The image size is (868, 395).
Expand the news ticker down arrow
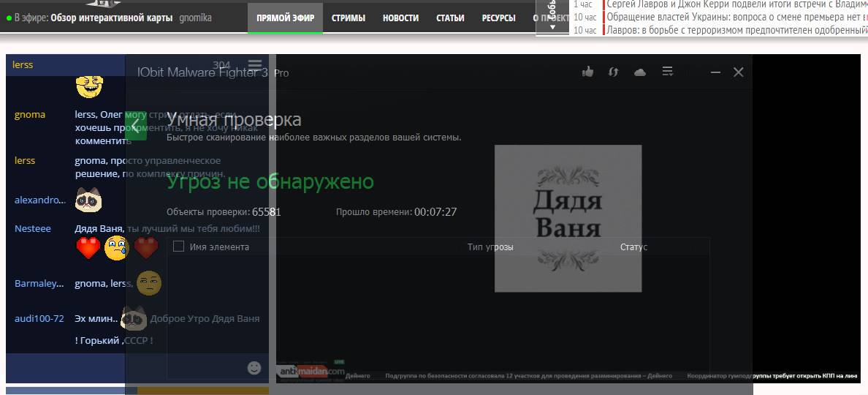552,26
